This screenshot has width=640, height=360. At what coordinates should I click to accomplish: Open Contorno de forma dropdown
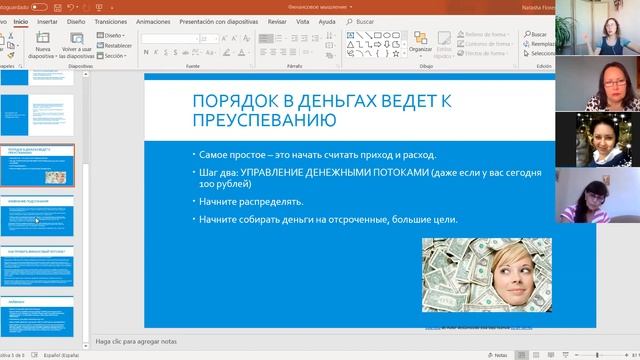tap(484, 44)
